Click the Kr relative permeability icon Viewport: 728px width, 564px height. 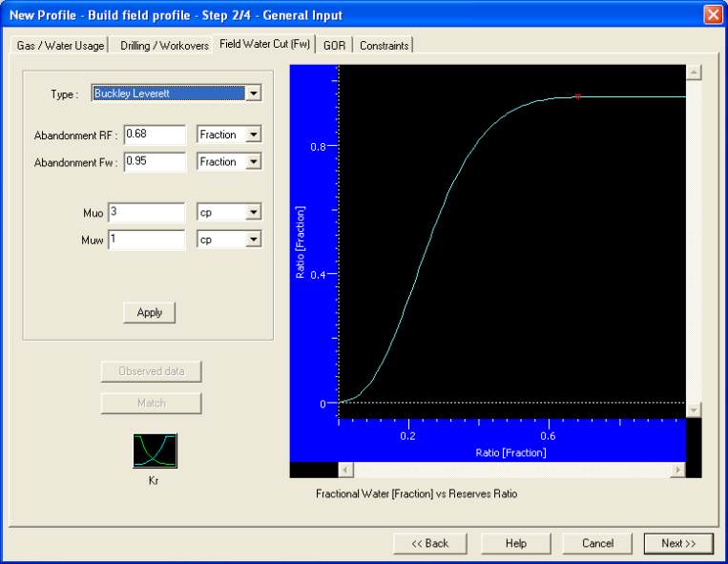point(155,450)
